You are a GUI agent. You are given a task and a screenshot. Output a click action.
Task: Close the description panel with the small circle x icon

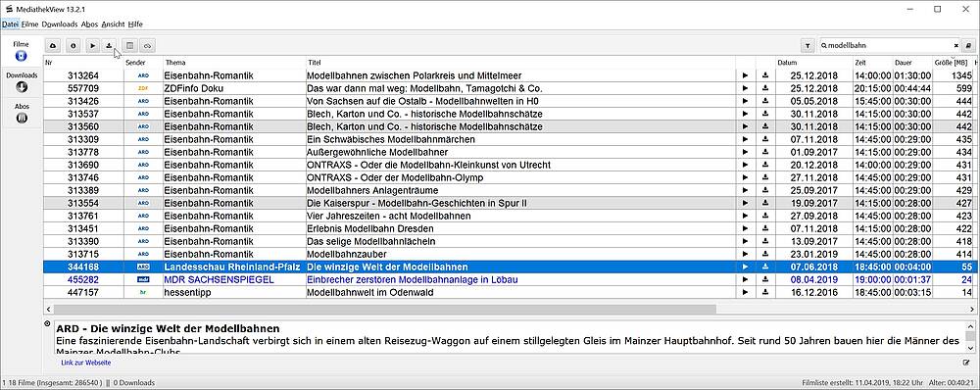(47, 323)
